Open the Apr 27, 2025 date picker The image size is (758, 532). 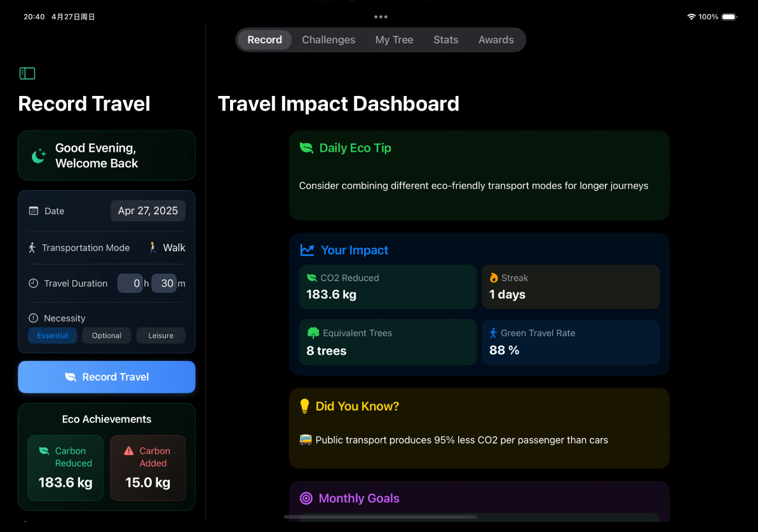[148, 211]
